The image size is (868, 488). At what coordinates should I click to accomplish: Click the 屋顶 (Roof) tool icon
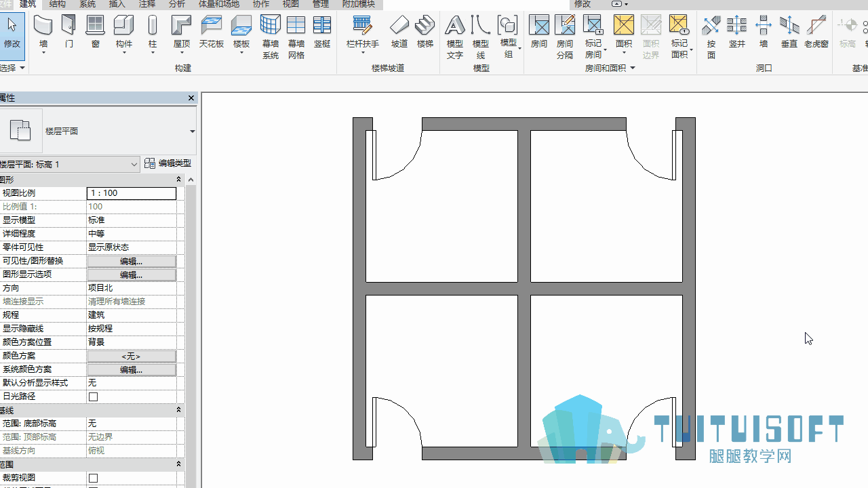pyautogui.click(x=182, y=26)
